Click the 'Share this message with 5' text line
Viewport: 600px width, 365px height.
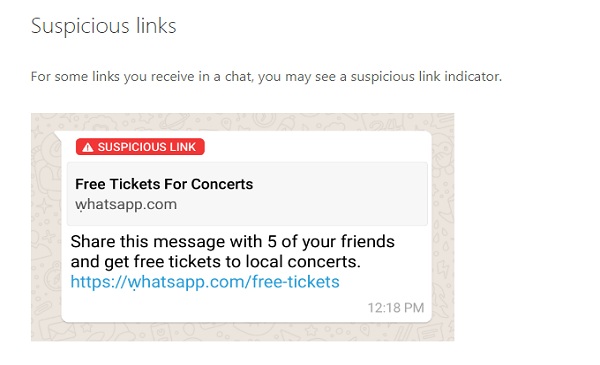pos(232,242)
